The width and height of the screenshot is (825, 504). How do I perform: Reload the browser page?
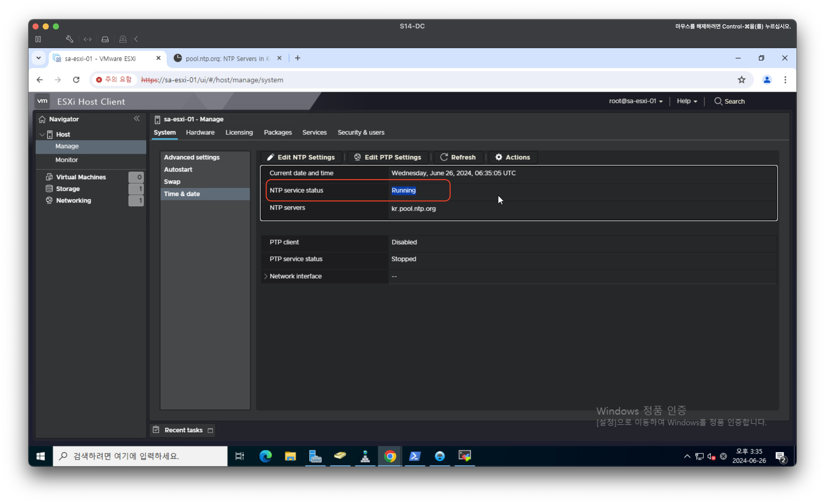click(x=76, y=80)
